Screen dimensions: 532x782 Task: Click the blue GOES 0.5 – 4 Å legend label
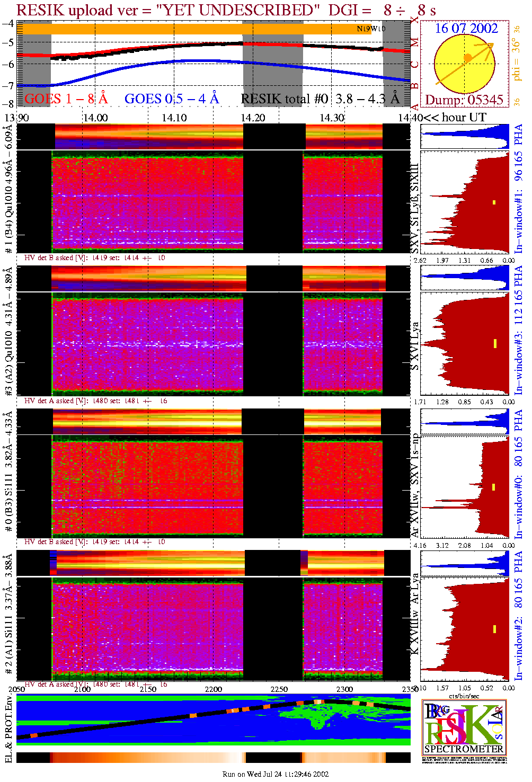pyautogui.click(x=171, y=99)
